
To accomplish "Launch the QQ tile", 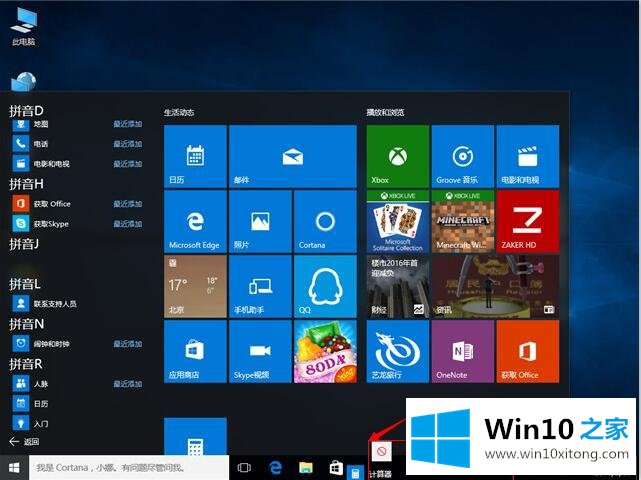I will pyautogui.click(x=325, y=286).
